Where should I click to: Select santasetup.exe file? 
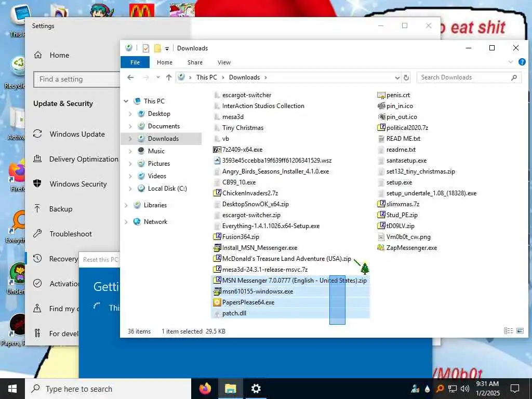[406, 161]
